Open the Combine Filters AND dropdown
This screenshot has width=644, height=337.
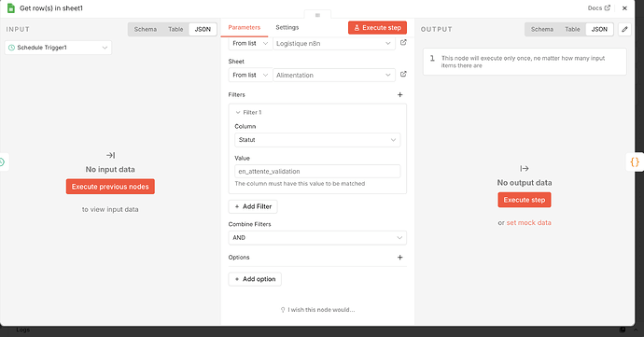click(x=317, y=237)
